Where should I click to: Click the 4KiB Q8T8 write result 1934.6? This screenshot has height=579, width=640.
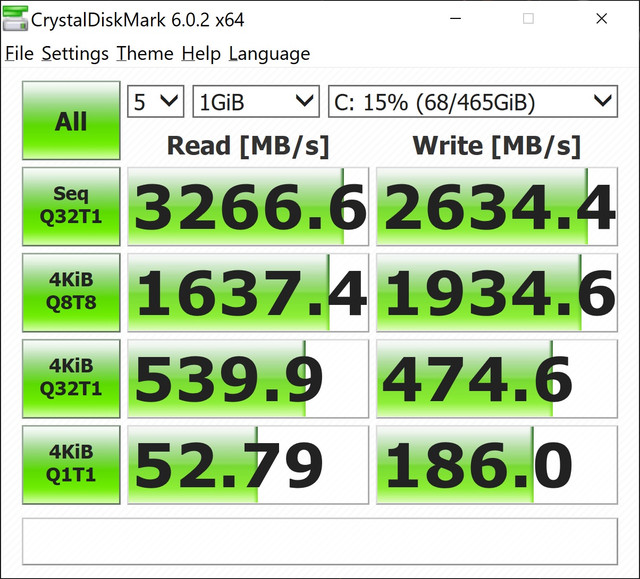coord(497,293)
